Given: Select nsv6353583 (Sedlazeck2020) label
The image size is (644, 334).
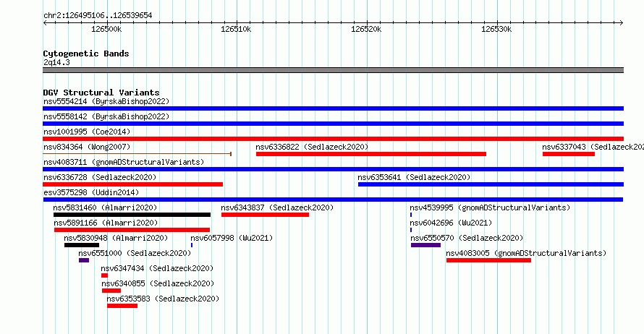Looking at the screenshot, I should pyautogui.click(x=163, y=299).
